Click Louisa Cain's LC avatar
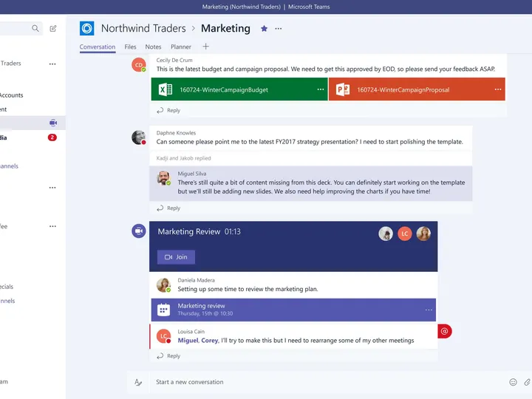Image resolution: width=532 pixels, height=399 pixels. pyautogui.click(x=163, y=336)
